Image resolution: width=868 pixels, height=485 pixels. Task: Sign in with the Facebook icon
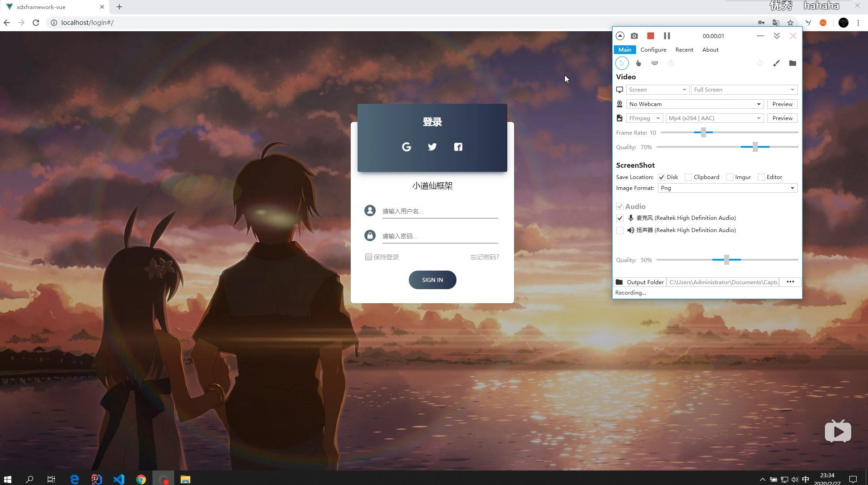click(458, 147)
